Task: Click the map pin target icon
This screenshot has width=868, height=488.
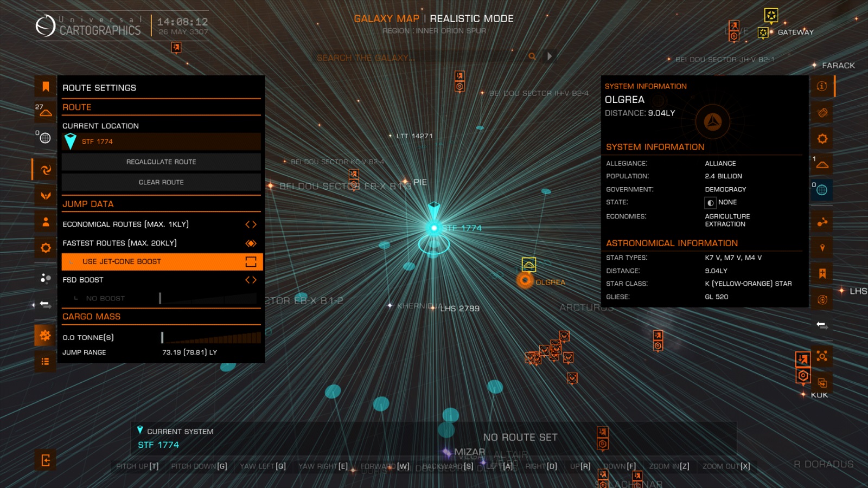Action: pyautogui.click(x=822, y=248)
